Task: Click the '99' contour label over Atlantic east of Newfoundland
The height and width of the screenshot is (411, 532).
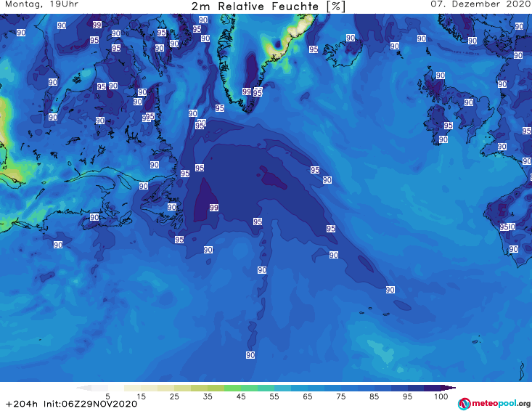Action: click(214, 208)
